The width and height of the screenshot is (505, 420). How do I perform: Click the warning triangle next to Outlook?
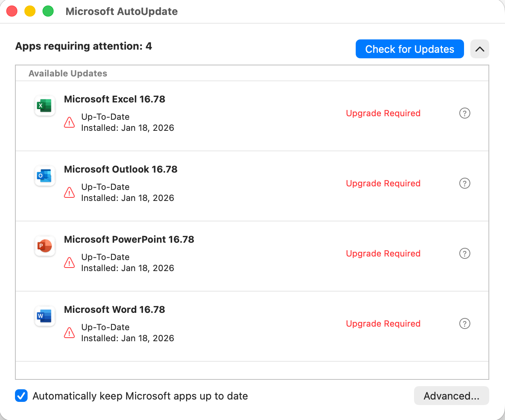point(69,193)
